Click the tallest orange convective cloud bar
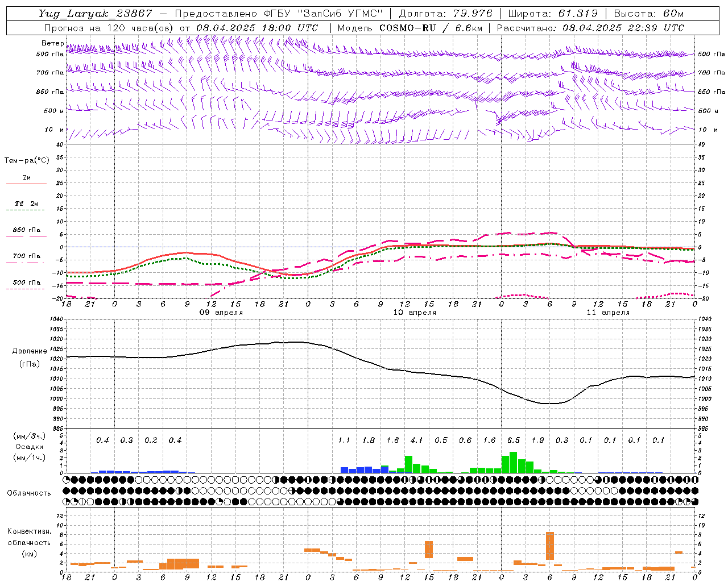The image size is (728, 582). tap(550, 546)
